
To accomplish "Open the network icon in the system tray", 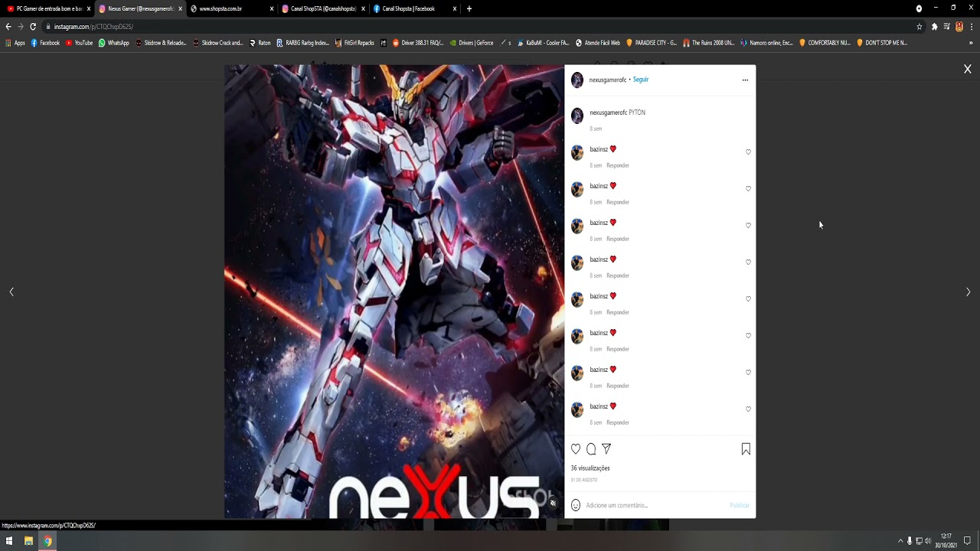I will coord(919,541).
